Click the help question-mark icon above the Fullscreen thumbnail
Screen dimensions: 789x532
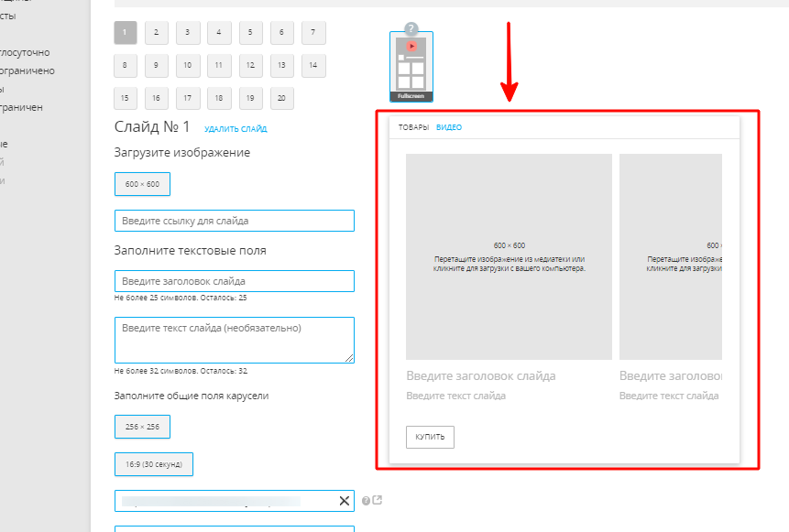[411, 28]
